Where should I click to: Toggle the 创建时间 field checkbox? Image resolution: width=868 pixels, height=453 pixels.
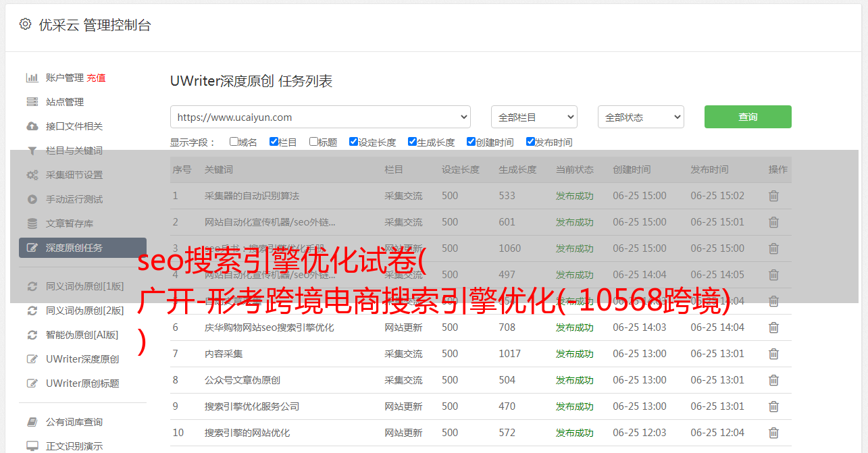point(471,142)
